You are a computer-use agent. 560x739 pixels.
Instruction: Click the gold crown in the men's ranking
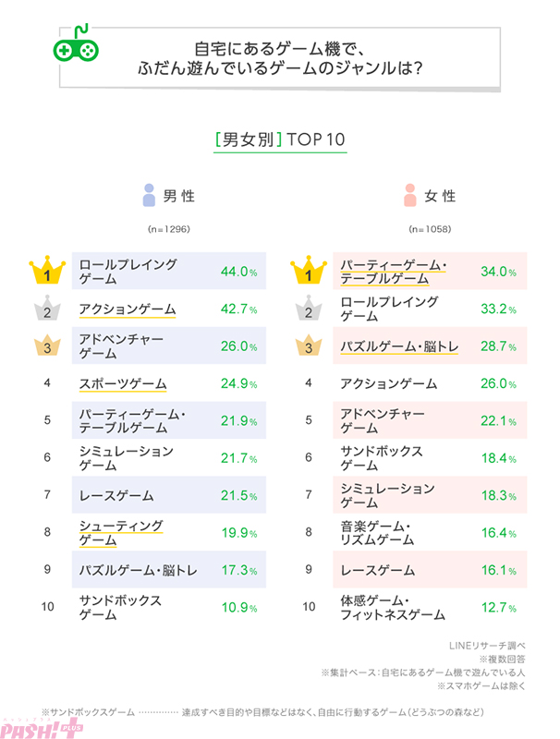[x=45, y=272]
